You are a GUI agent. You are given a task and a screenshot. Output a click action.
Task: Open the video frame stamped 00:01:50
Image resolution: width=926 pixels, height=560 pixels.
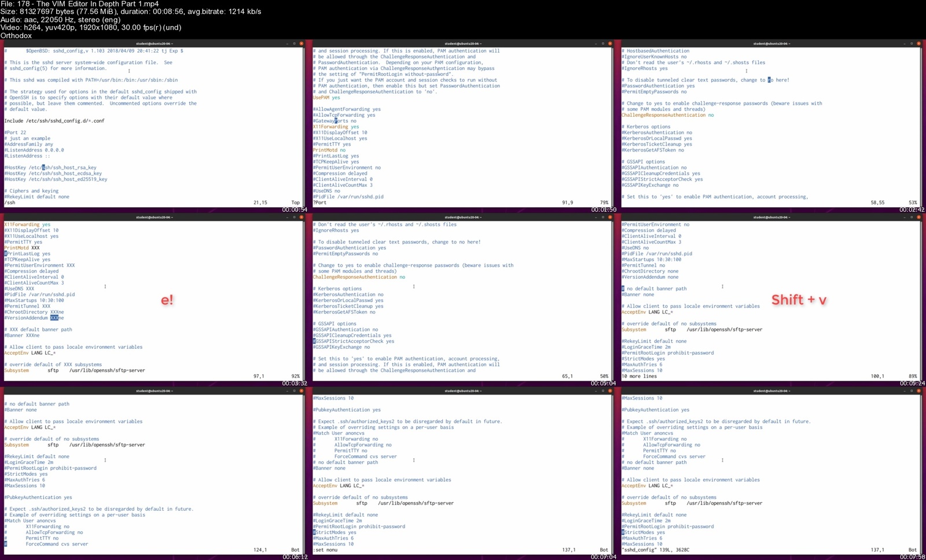pos(462,126)
